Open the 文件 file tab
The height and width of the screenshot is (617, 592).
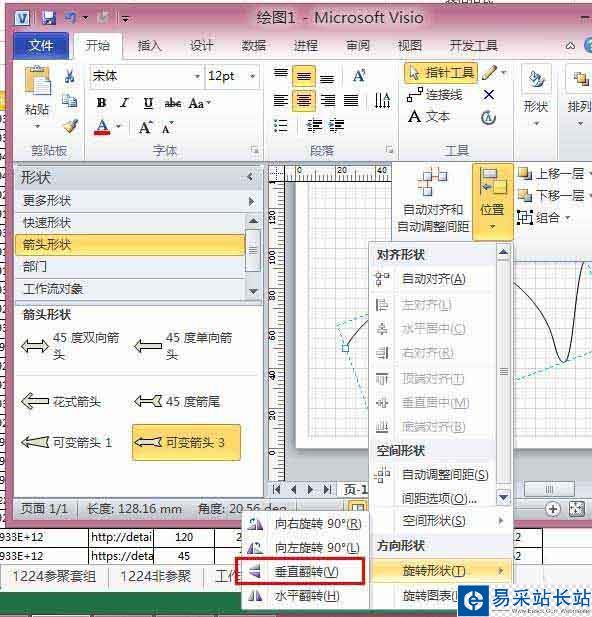pyautogui.click(x=41, y=46)
